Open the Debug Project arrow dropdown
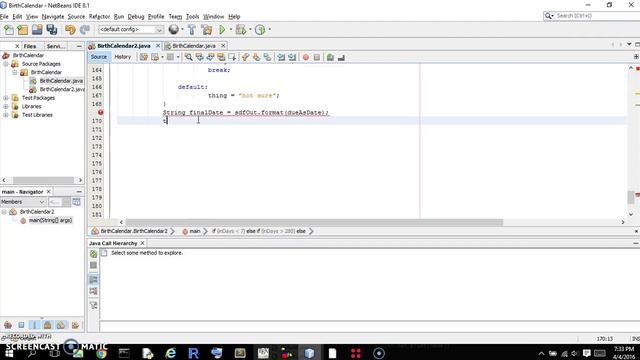Image resolution: width=640 pixels, height=360 pixels. tap(250, 29)
